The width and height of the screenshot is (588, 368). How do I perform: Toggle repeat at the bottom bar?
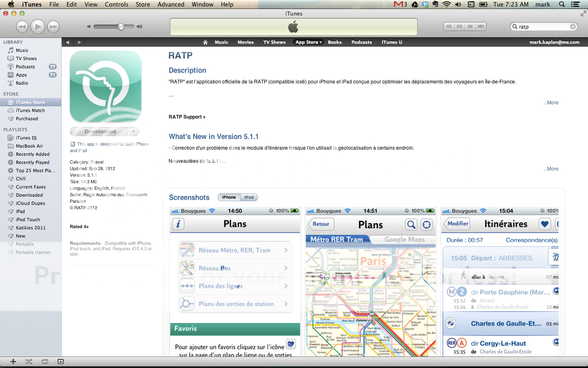[x=45, y=361]
